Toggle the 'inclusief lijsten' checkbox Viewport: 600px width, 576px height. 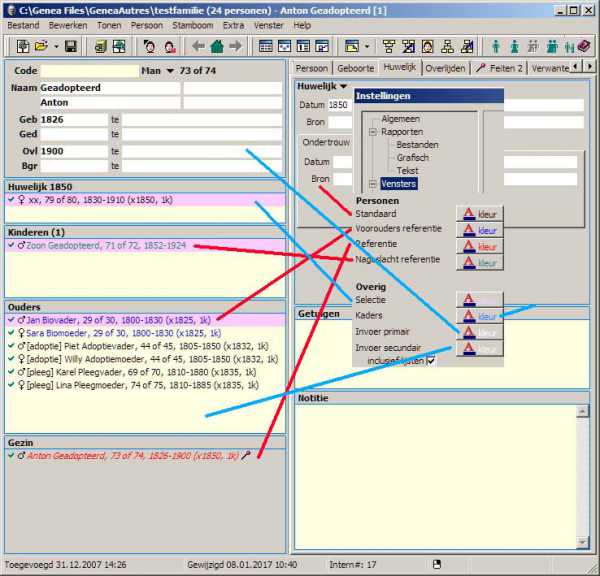(431, 361)
